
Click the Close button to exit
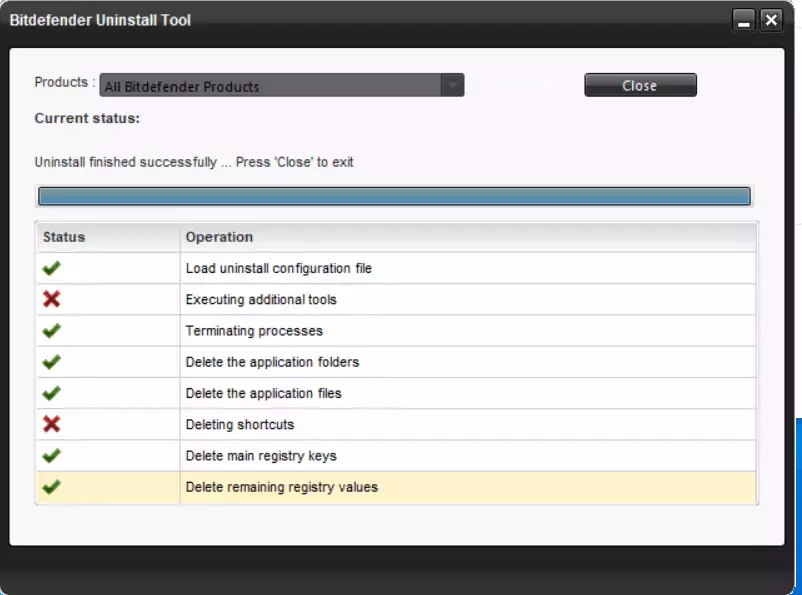tap(640, 85)
